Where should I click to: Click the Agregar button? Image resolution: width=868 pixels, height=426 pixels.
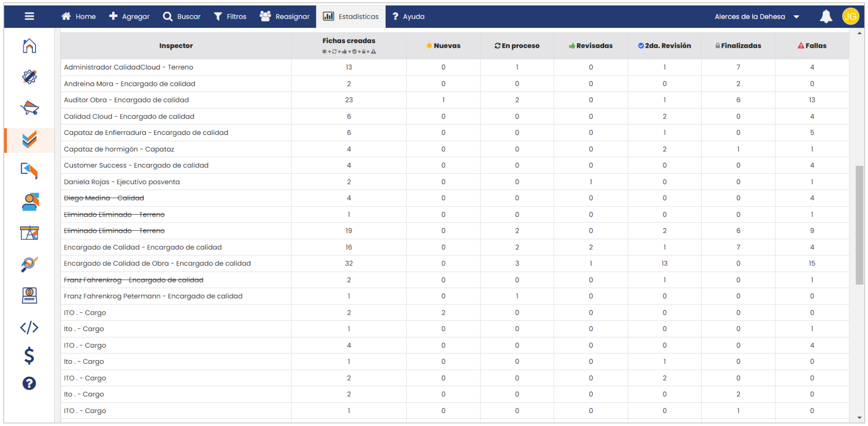click(129, 17)
